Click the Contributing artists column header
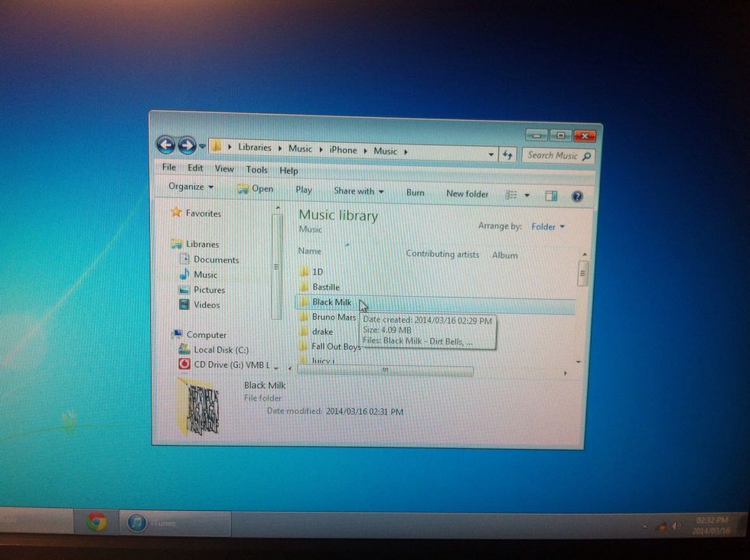This screenshot has height=560, width=750. 442,254
